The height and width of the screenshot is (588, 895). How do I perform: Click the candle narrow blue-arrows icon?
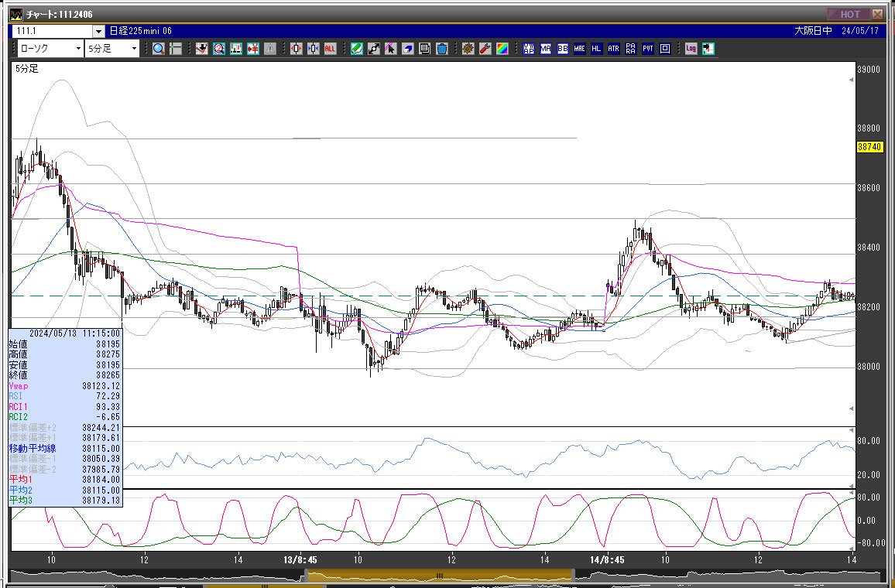(313, 49)
